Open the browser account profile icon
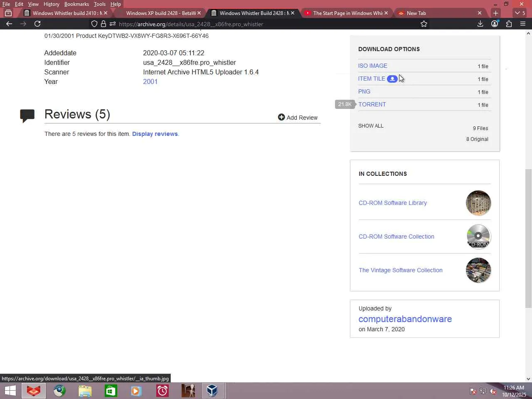Image resolution: width=532 pixels, height=399 pixels. coord(495,24)
